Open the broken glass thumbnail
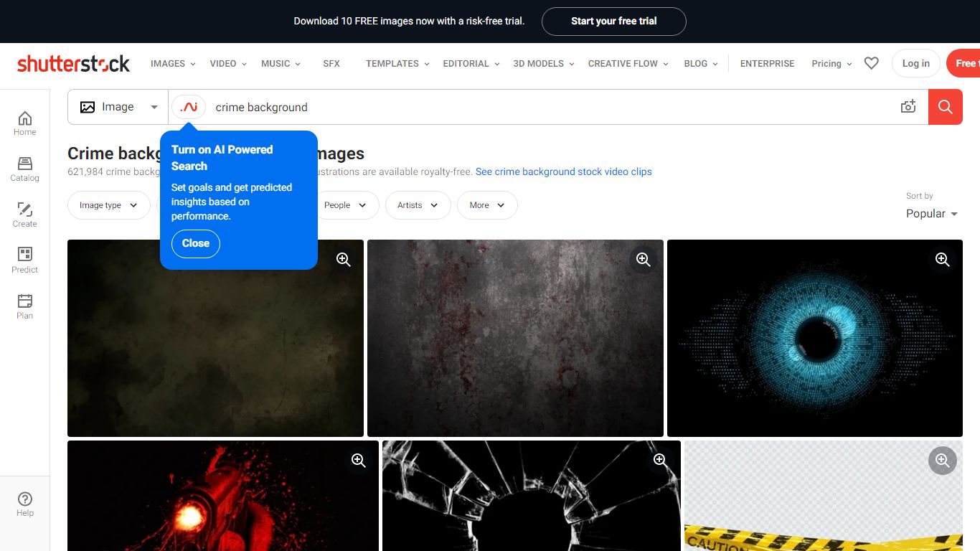The width and height of the screenshot is (980, 551). (x=532, y=496)
